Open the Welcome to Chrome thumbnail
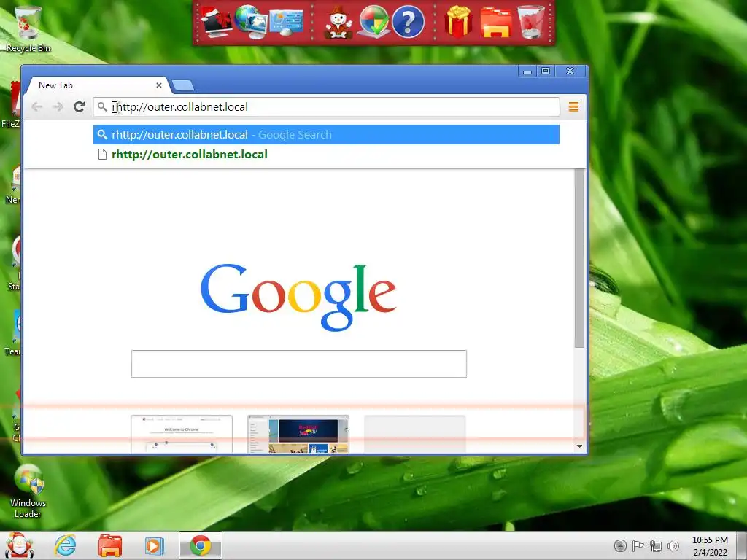Screen dimensions: 747x560 [182, 434]
